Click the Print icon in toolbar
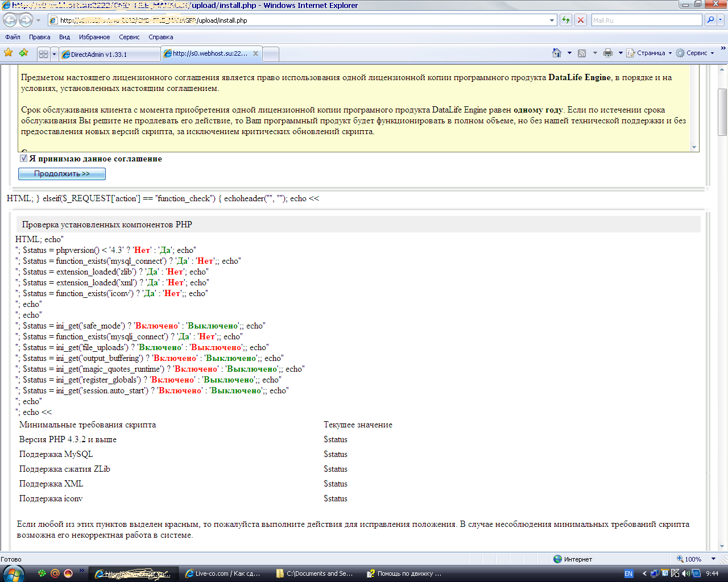This screenshot has height=582, width=728. tap(608, 53)
